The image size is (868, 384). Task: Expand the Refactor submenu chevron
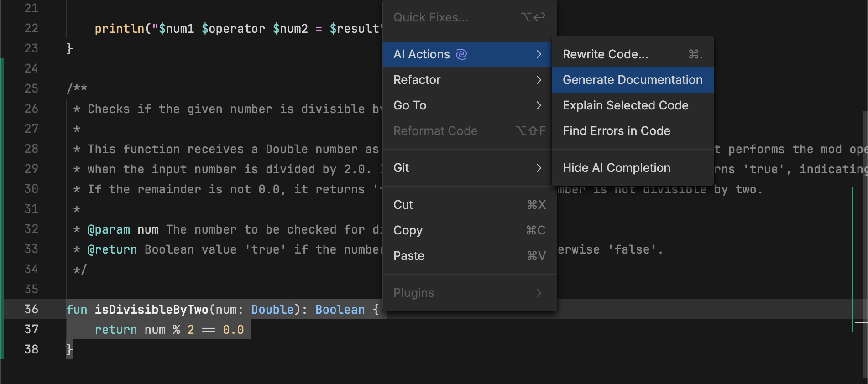(539, 80)
